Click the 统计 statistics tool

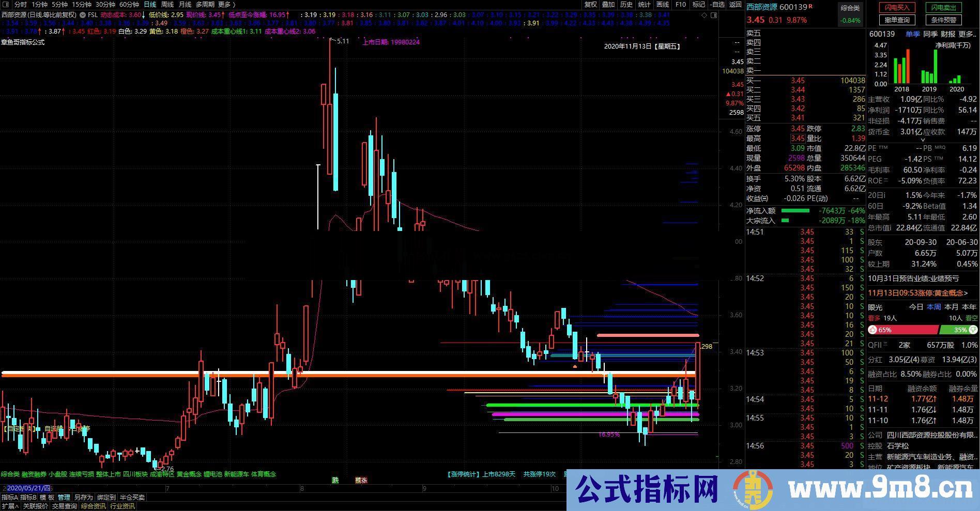(x=645, y=5)
